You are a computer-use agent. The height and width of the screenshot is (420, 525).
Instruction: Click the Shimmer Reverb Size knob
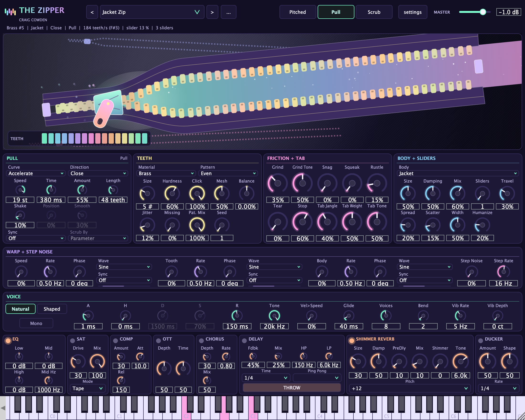(358, 362)
